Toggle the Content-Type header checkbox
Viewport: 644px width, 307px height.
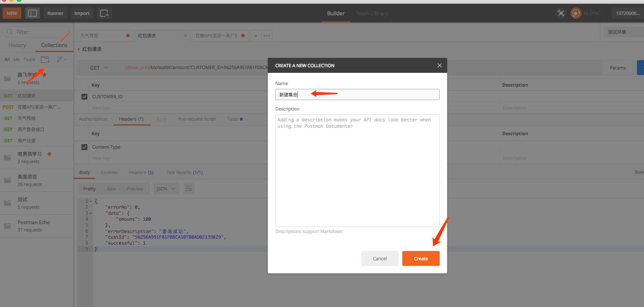click(84, 147)
